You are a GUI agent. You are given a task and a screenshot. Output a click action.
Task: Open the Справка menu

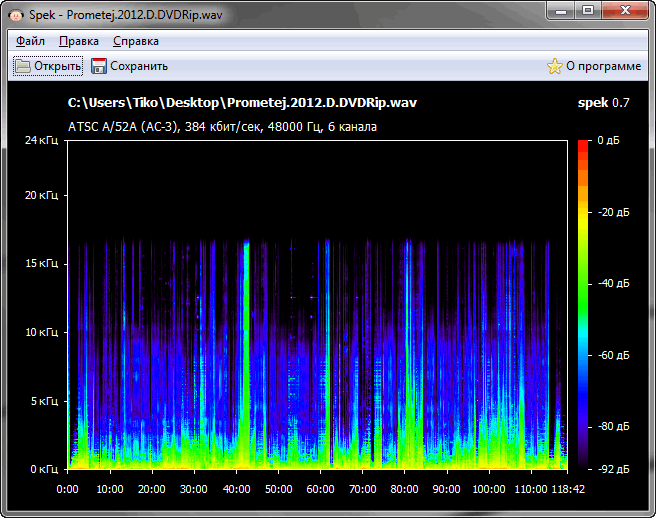tap(135, 41)
